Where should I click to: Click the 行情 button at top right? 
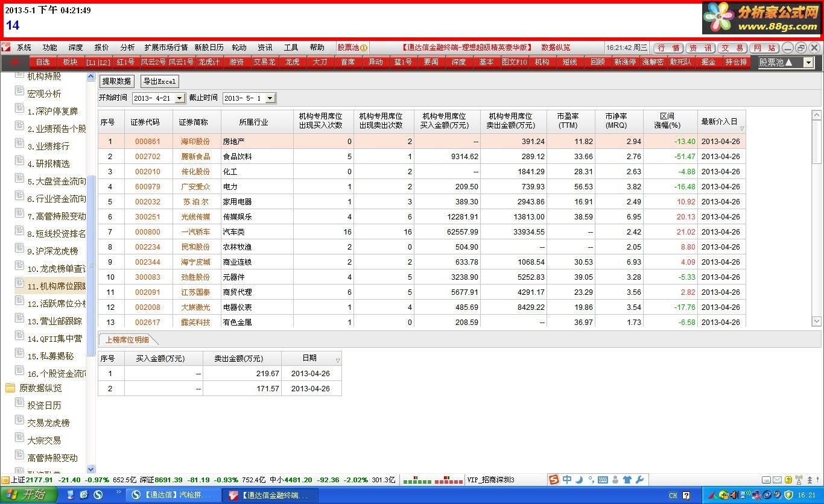coord(668,48)
